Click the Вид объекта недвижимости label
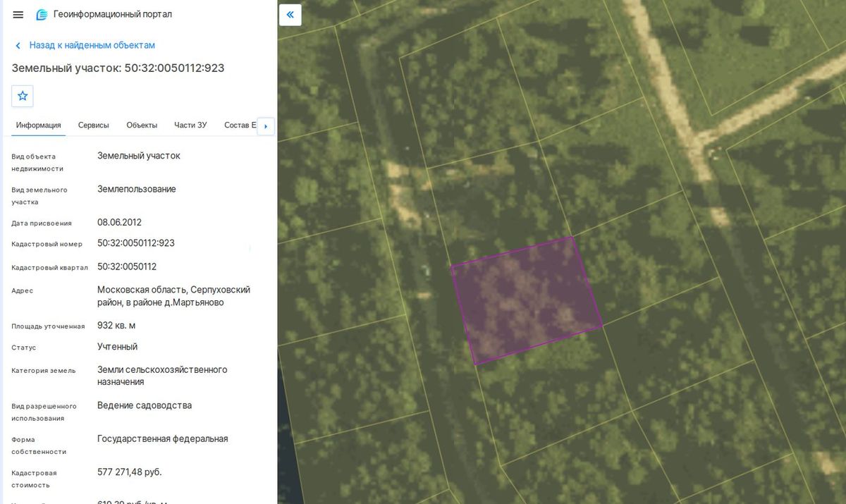This screenshot has width=846, height=504. (x=37, y=163)
